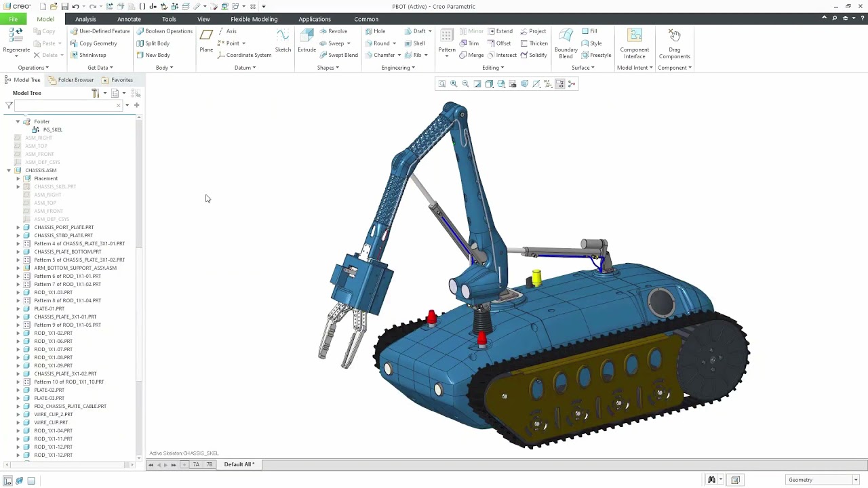868x488 pixels.
Task: Click the Undo arrow in quick access toolbar
Action: tap(75, 6)
